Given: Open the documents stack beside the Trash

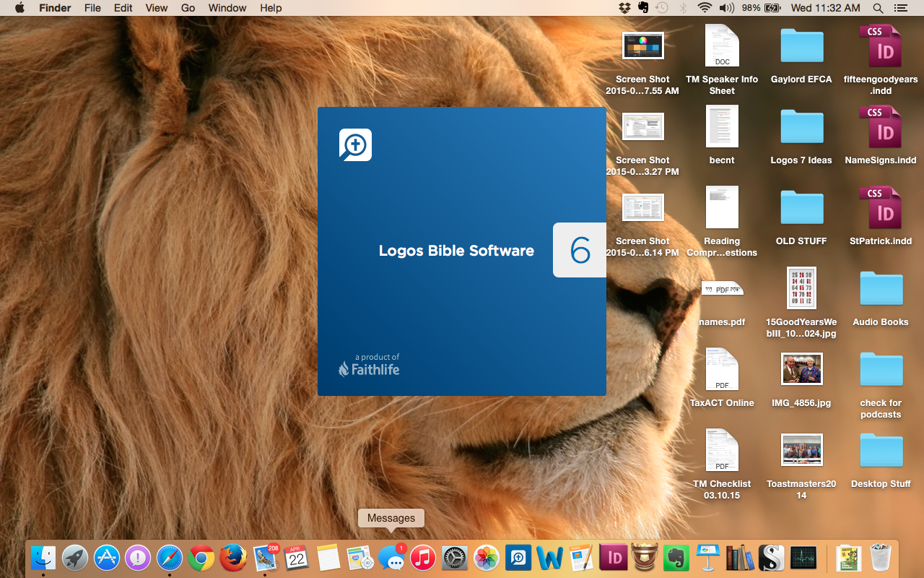Looking at the screenshot, I should point(849,558).
